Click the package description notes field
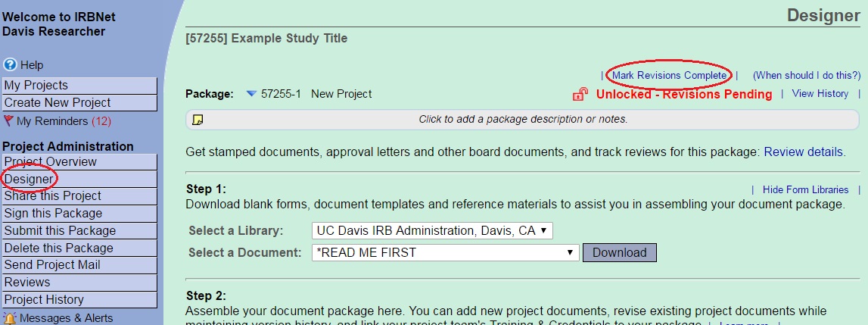Image resolution: width=868 pixels, height=325 pixels. 522,119
